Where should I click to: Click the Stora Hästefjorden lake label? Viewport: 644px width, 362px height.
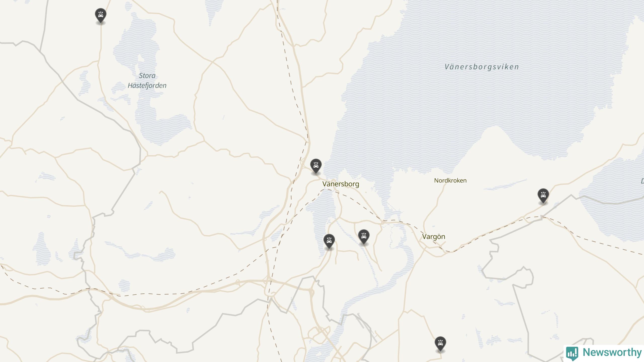[x=147, y=80]
